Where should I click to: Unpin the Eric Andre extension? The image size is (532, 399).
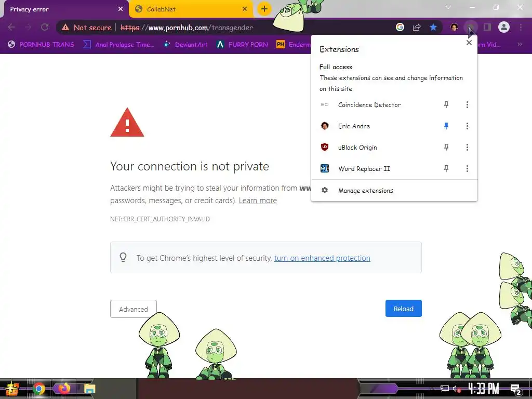click(x=446, y=126)
